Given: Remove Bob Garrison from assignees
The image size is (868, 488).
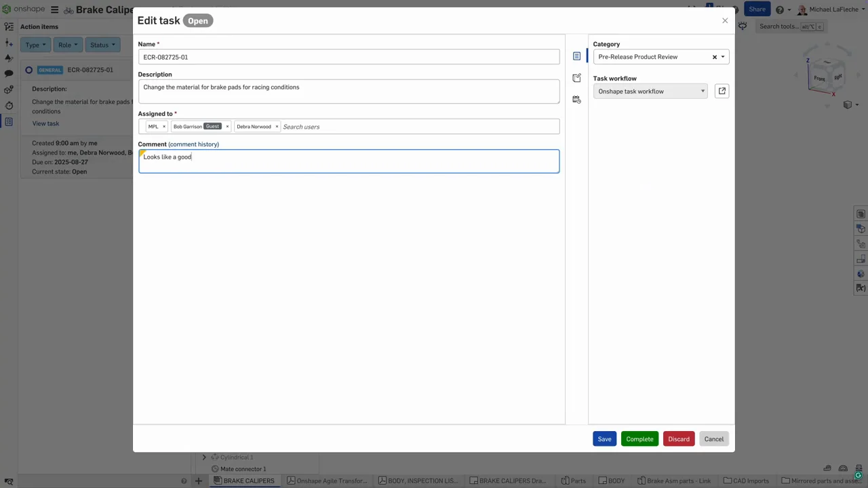Looking at the screenshot, I should pyautogui.click(x=227, y=127).
